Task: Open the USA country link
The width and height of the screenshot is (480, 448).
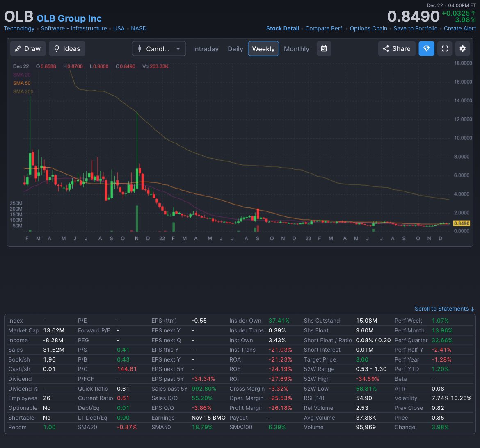Action: pyautogui.click(x=119, y=28)
